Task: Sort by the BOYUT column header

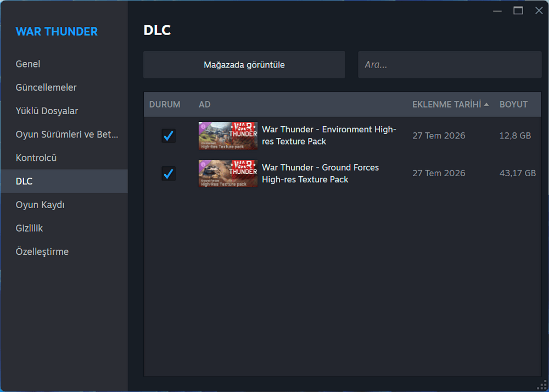Action: (x=513, y=104)
